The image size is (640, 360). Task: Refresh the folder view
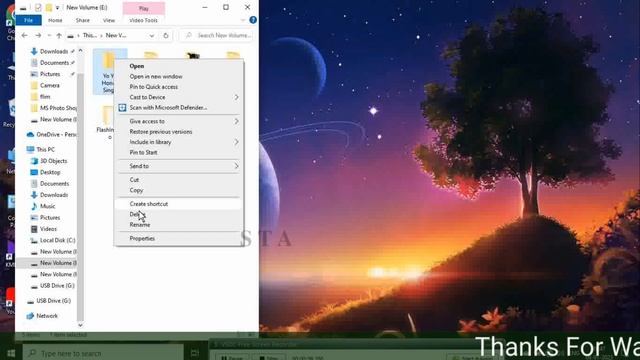(x=166, y=36)
